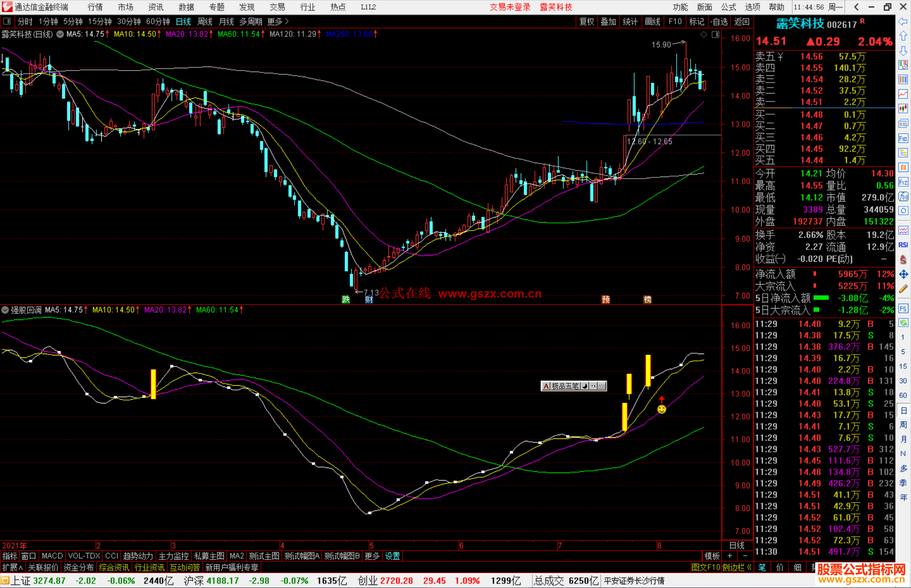Click the 设置 indicator settings tab

coord(392,556)
